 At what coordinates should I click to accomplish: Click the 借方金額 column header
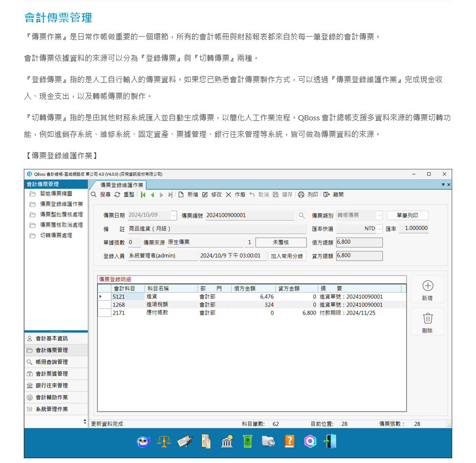(253, 288)
